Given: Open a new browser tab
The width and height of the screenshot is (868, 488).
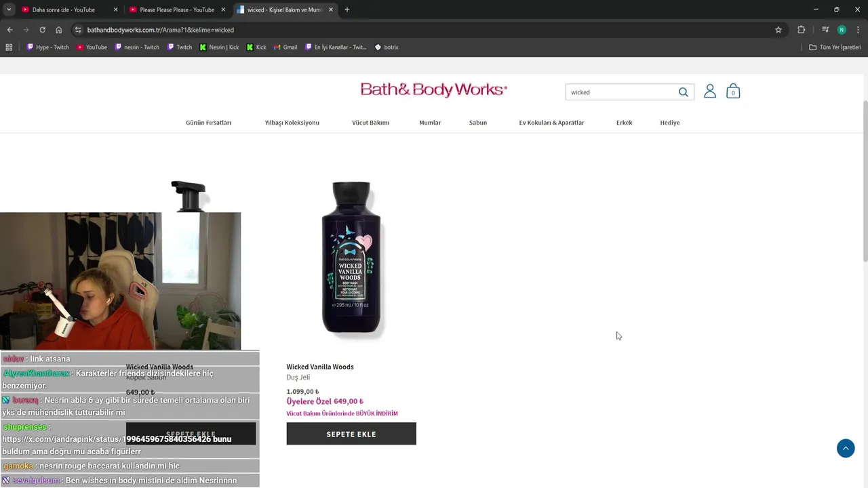Looking at the screenshot, I should [347, 9].
